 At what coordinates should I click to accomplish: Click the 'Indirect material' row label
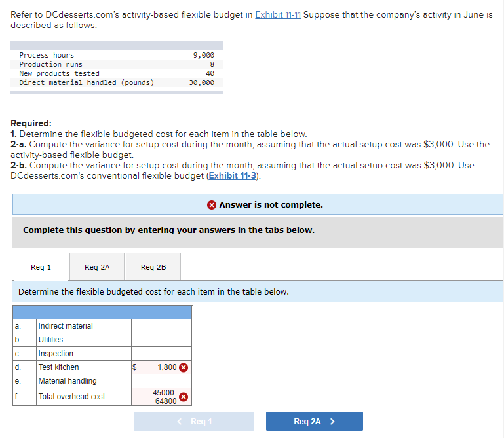click(66, 326)
